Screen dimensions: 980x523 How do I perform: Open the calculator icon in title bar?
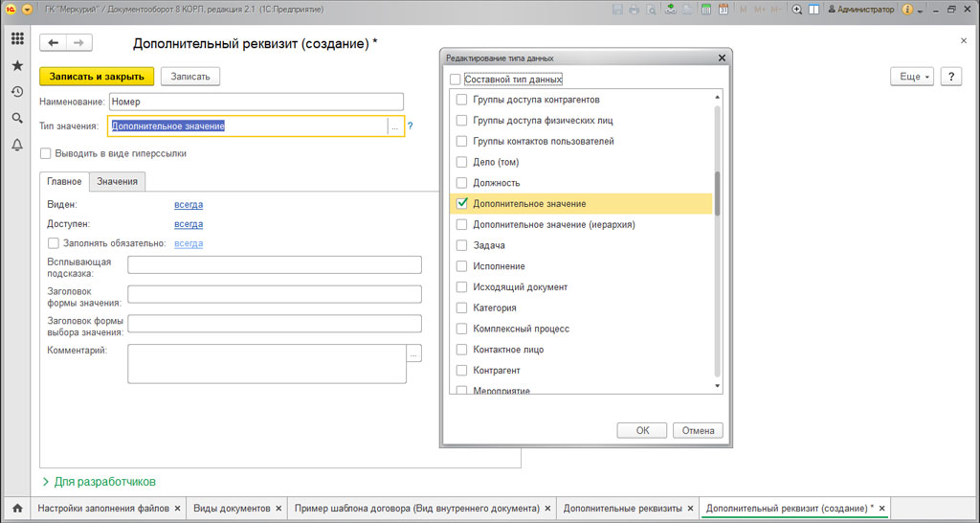pos(705,10)
